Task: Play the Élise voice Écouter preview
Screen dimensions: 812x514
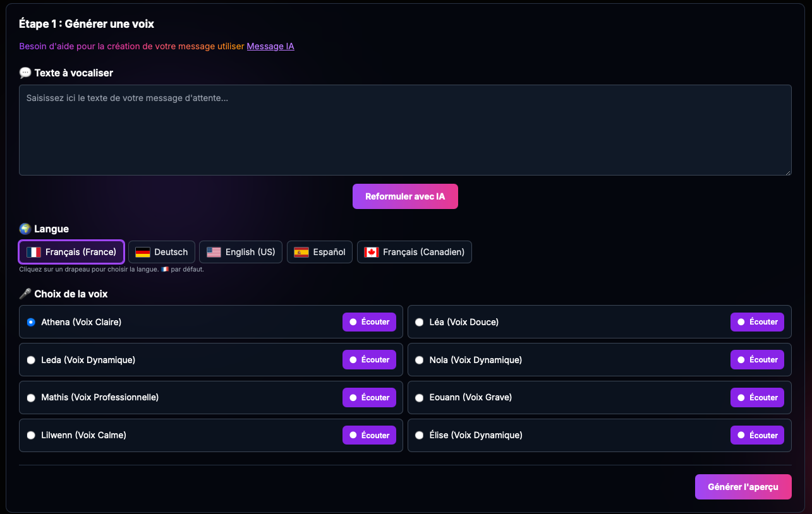Action: [x=757, y=435]
